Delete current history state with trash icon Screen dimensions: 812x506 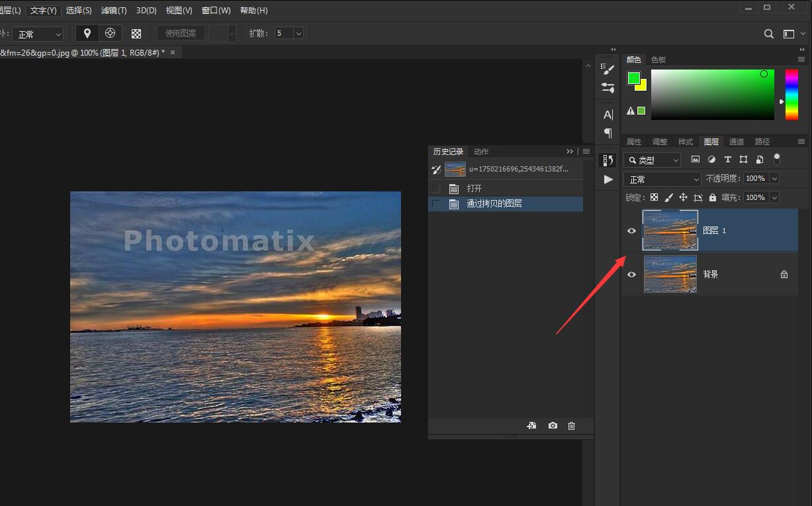[572, 426]
